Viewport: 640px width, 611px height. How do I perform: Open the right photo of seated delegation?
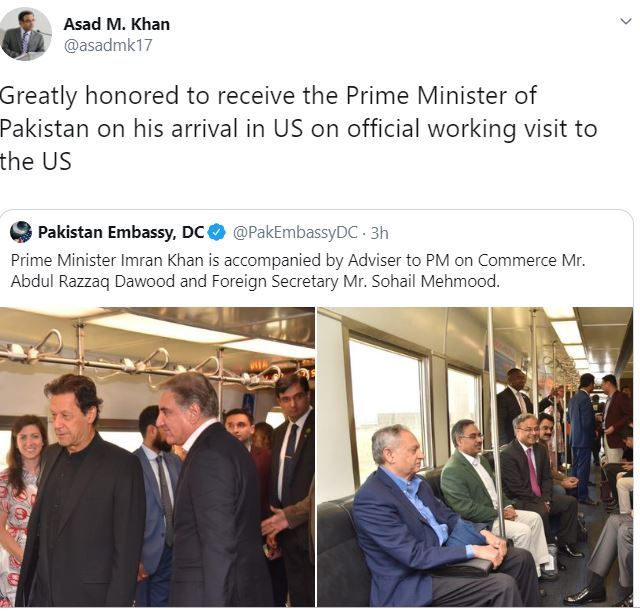(x=475, y=457)
